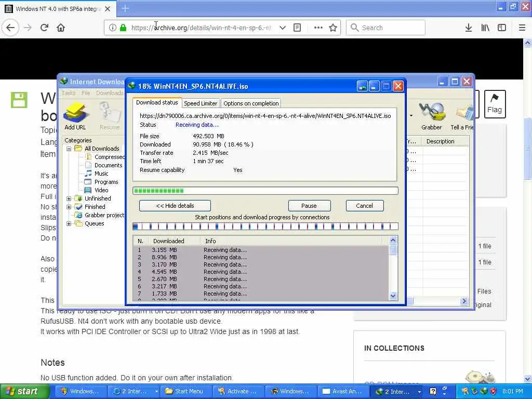Viewport: 532px width, 399px height.
Task: Click the Firefox forward arrow
Action: pos(28,28)
